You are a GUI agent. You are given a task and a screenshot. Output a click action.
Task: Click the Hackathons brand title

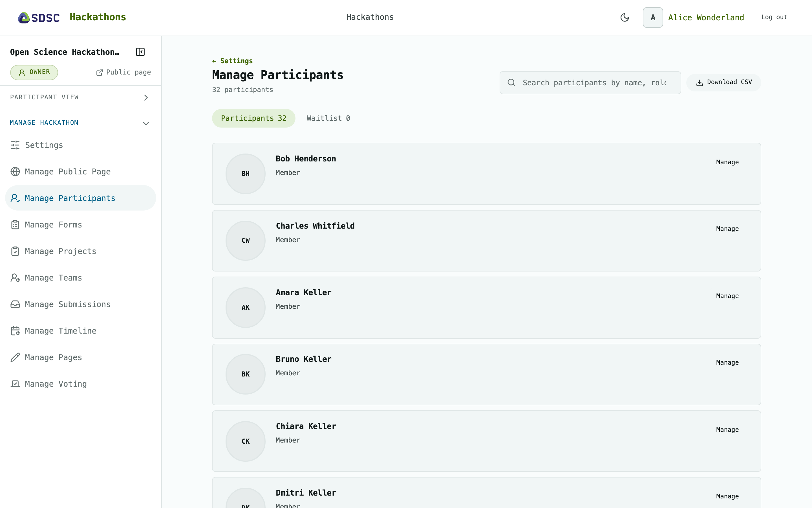coord(98,17)
